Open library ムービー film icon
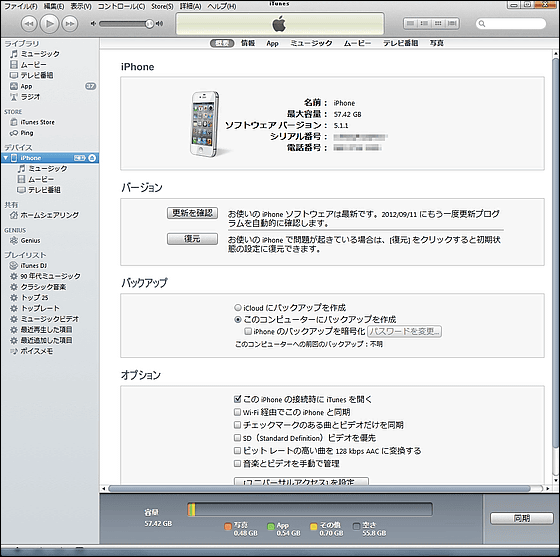Screen dimensions: 560x557 pos(14,65)
